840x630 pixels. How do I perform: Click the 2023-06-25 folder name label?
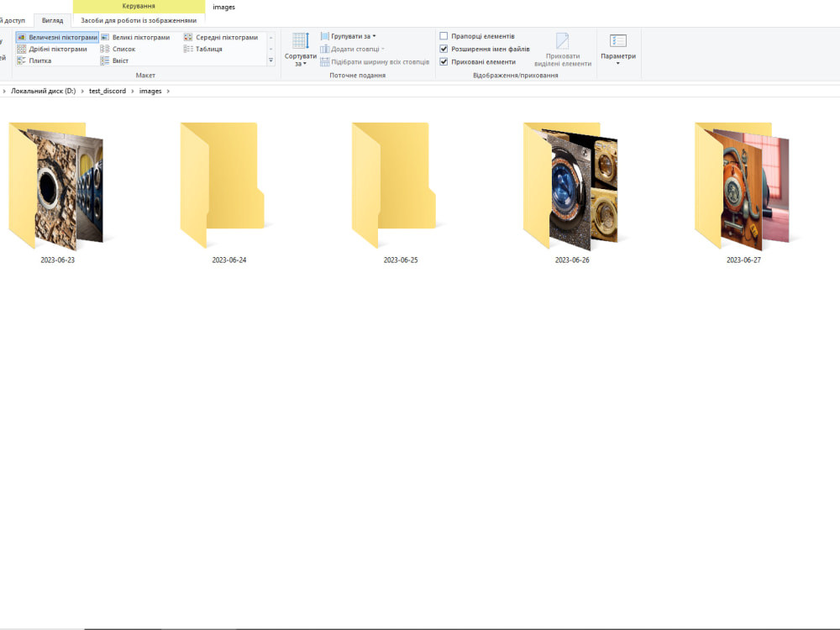point(401,260)
